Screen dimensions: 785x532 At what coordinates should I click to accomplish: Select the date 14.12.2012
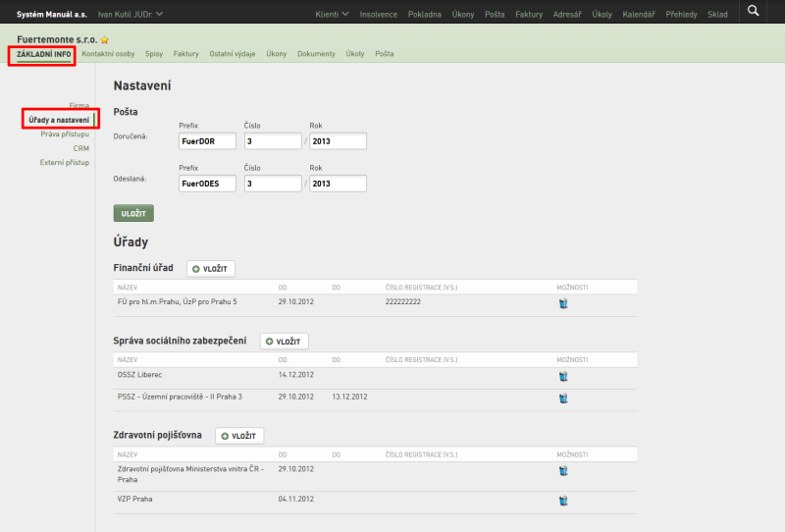point(296,375)
